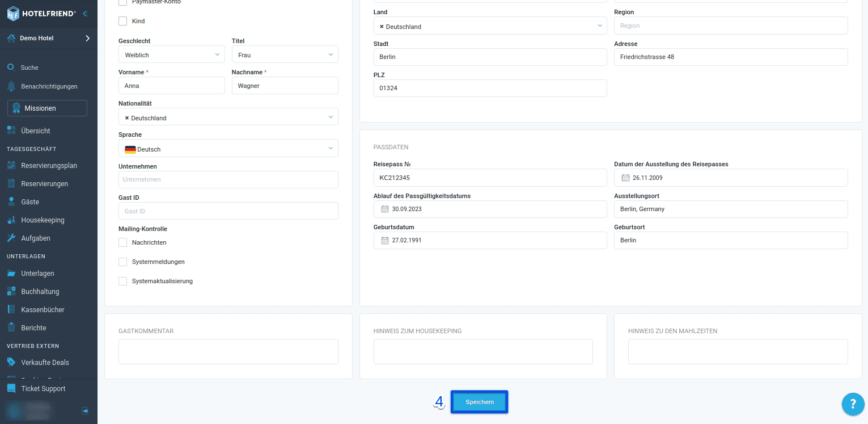Open Benachrichtigungen in the sidebar
Image resolution: width=868 pixels, height=424 pixels.
click(49, 86)
